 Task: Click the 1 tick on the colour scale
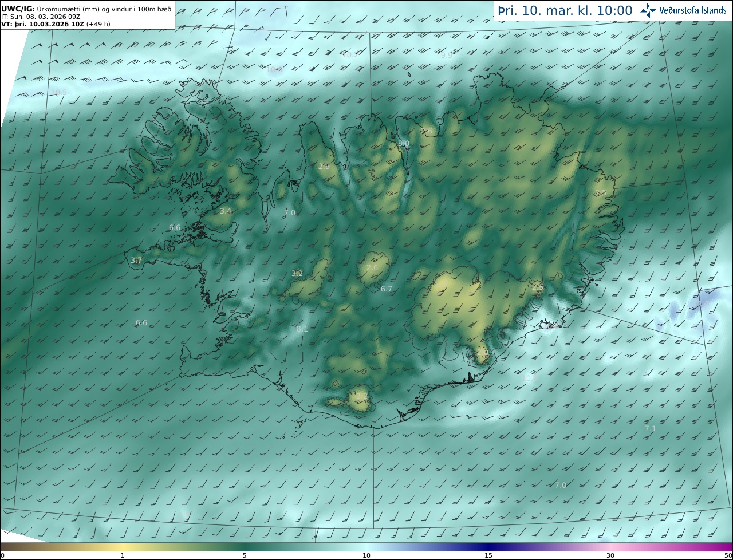(123, 555)
